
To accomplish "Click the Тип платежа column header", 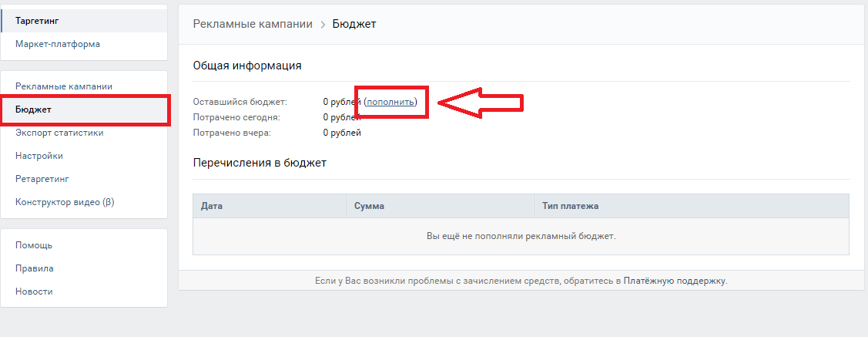I will click(568, 207).
